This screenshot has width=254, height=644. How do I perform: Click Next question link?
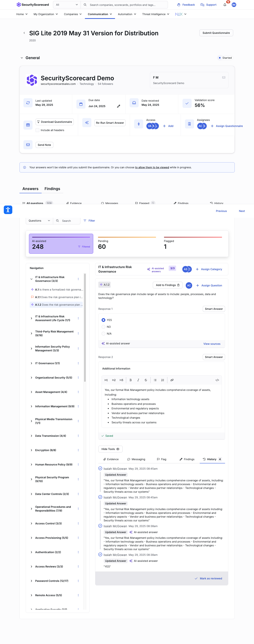click(242, 211)
